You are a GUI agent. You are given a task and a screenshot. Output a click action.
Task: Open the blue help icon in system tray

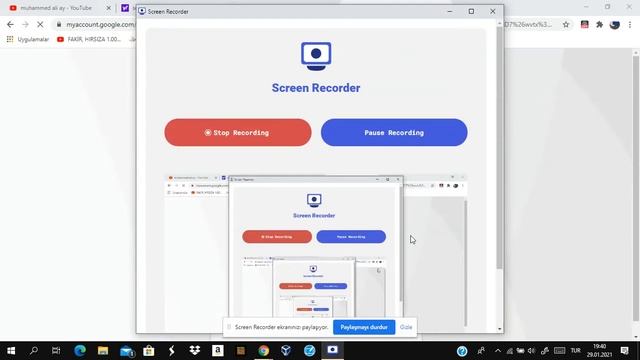(462, 351)
